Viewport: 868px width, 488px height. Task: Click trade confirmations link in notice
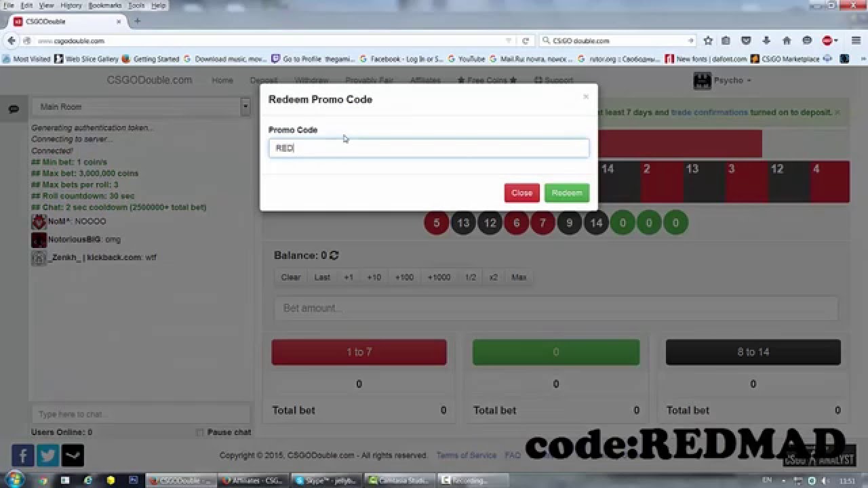(709, 113)
